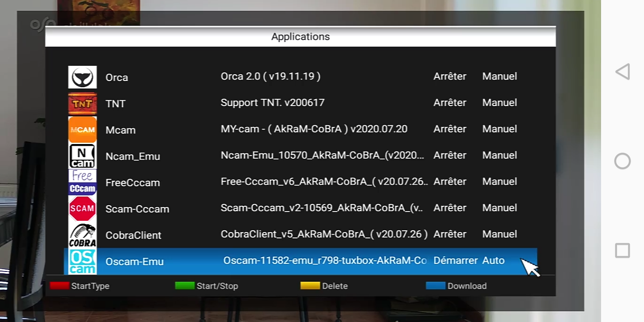The image size is (644, 322).
Task: Select the CobraClient application name
Action: pyautogui.click(x=133, y=236)
